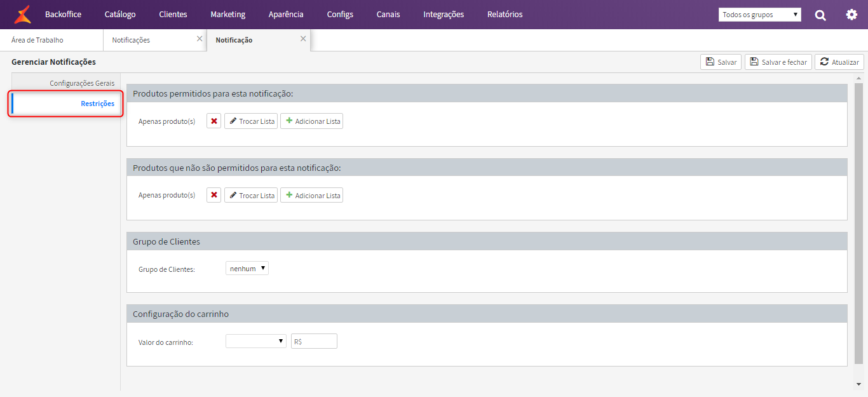
Task: Go to Configurações Gerais section
Action: (66, 83)
